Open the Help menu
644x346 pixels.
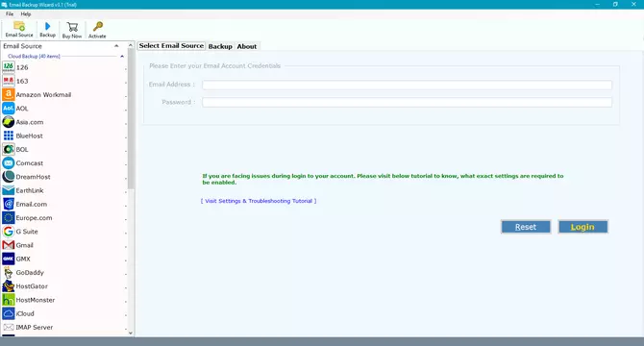(26, 14)
